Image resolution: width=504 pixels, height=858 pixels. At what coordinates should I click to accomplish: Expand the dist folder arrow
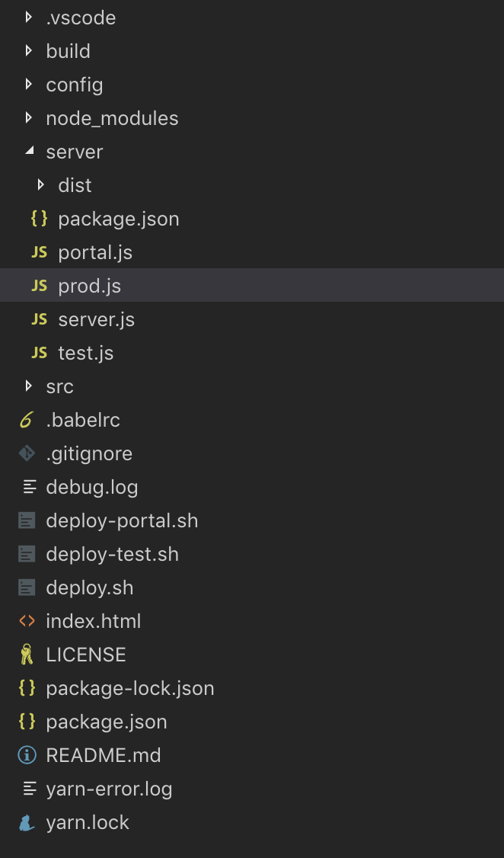(x=41, y=185)
